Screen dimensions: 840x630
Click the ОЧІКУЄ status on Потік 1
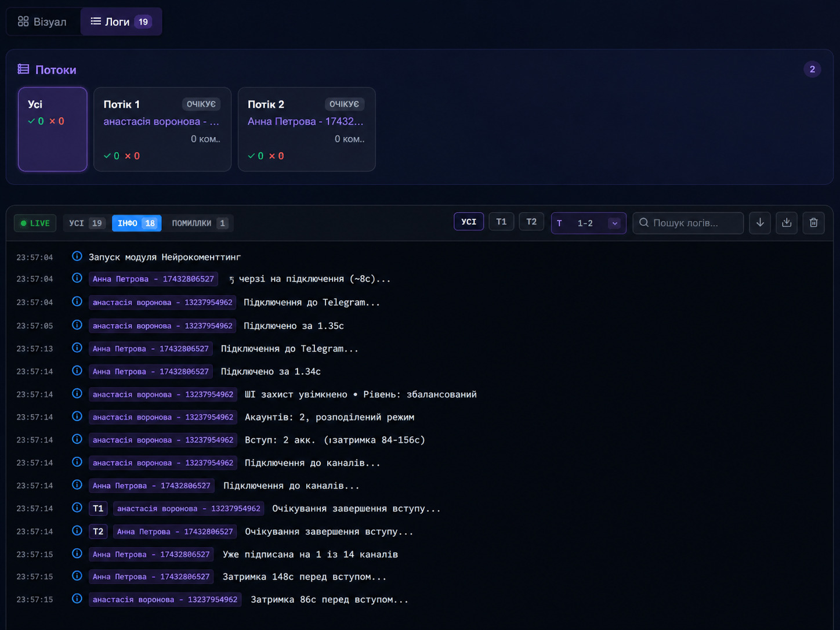201,104
